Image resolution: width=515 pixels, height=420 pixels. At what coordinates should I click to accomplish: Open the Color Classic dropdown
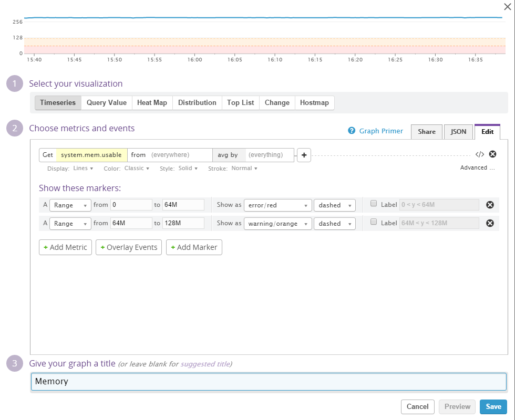pyautogui.click(x=137, y=169)
